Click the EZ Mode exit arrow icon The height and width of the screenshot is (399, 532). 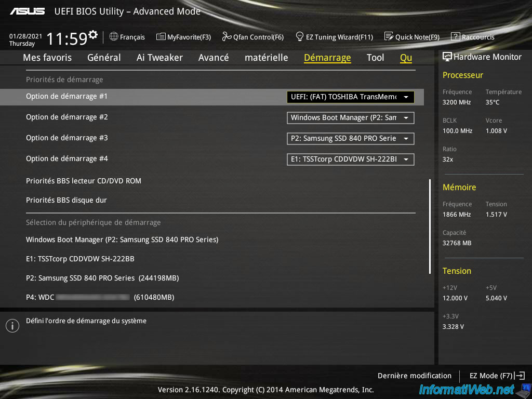[520, 375]
